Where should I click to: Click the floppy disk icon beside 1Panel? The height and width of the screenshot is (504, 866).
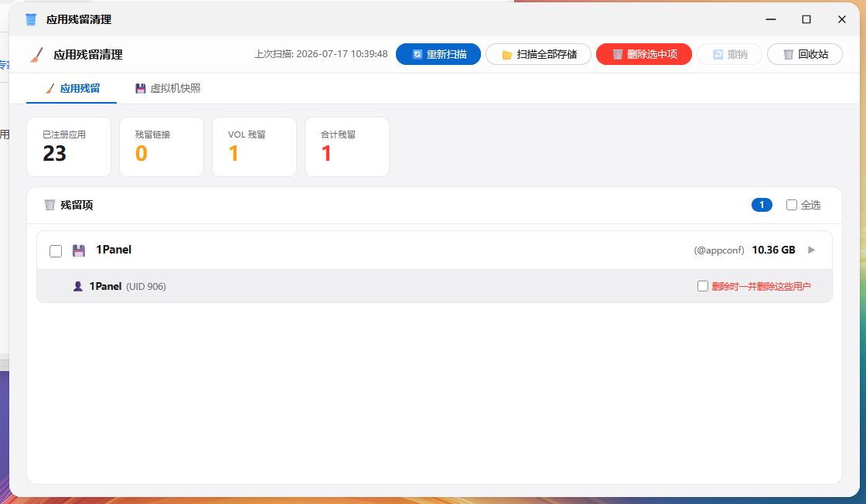(79, 250)
